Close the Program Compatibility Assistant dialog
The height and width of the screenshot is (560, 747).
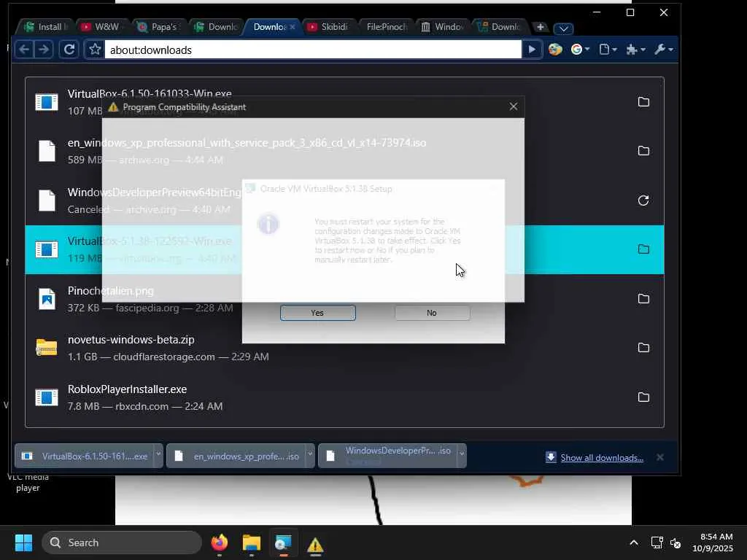(x=513, y=106)
